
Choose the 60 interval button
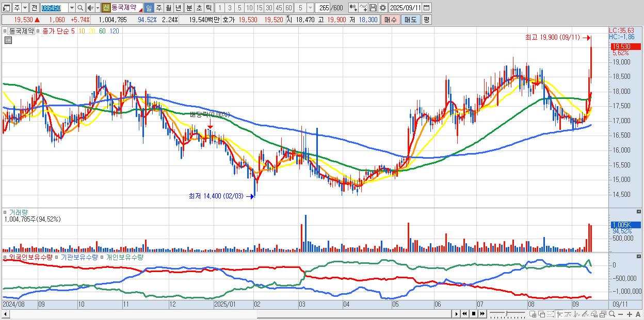coord(288,8)
